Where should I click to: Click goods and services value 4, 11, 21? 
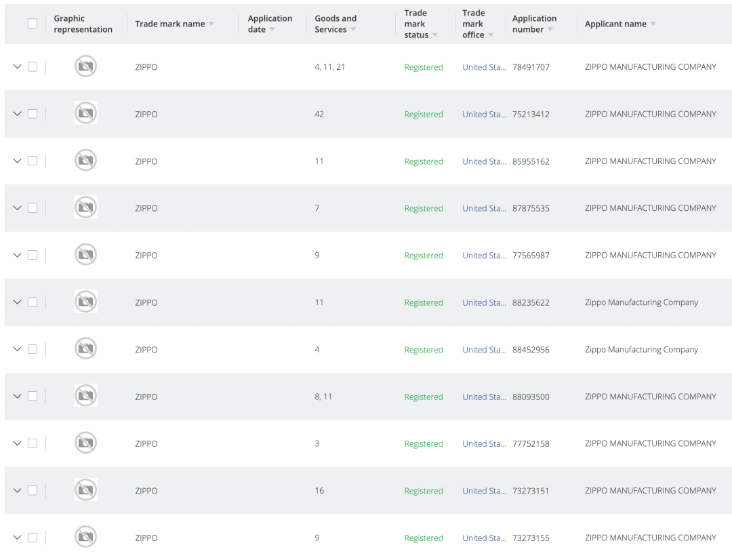click(x=330, y=67)
